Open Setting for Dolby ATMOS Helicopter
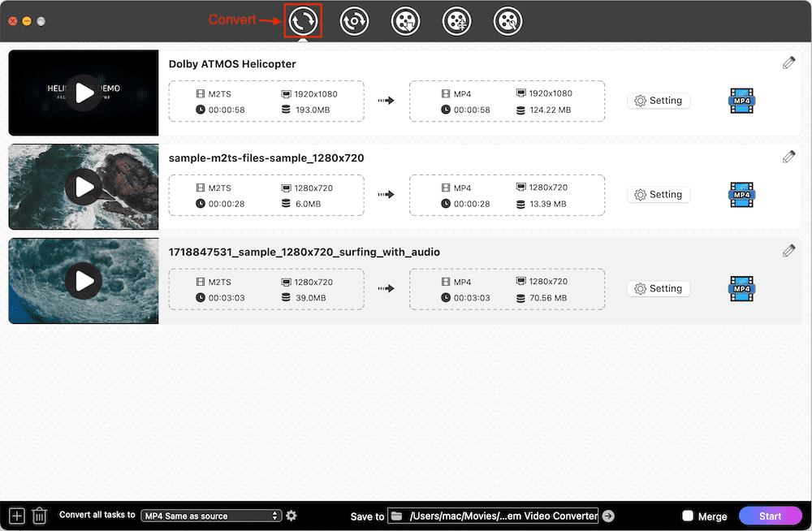The height and width of the screenshot is (531, 812). [659, 101]
